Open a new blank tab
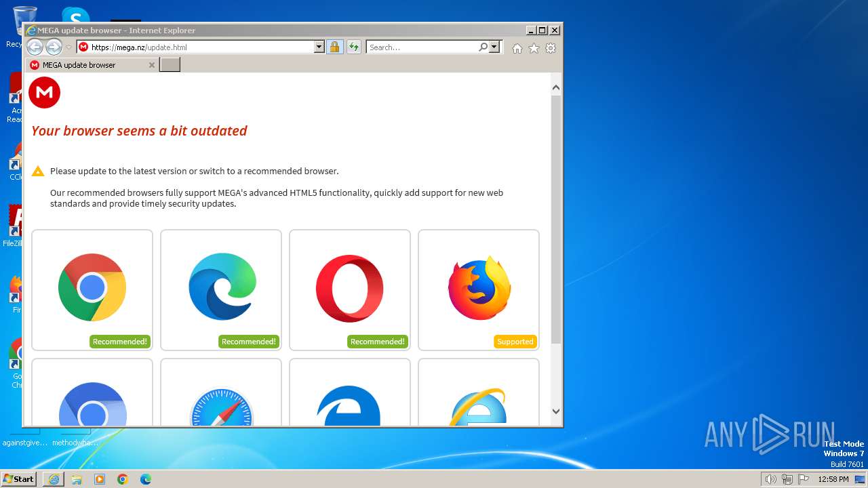The image size is (868, 488). pos(170,64)
